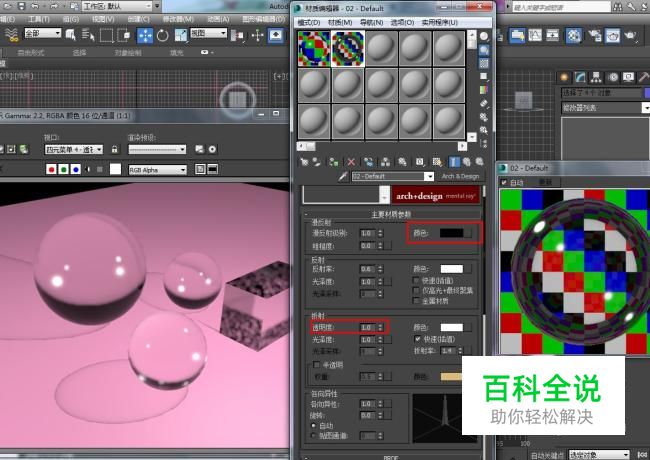Open Material (M) menu in material editor

(340, 22)
